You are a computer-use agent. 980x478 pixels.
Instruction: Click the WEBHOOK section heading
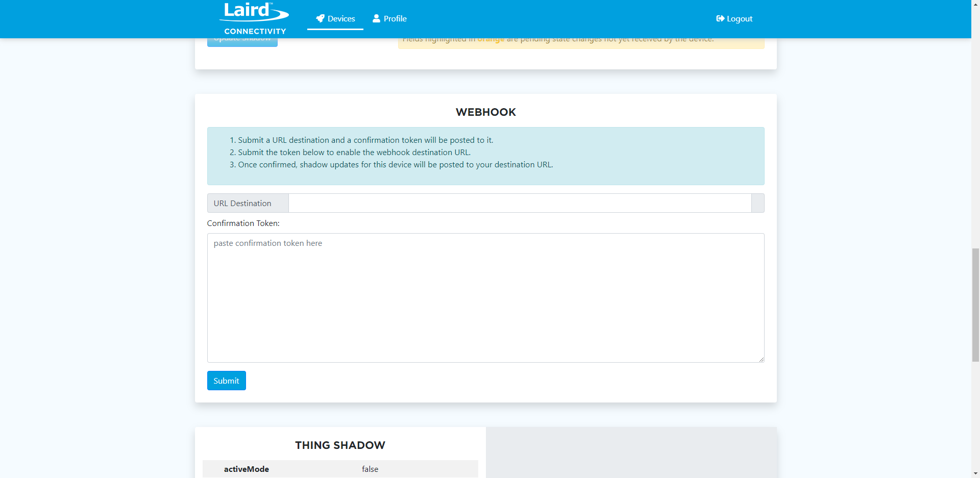pos(485,112)
